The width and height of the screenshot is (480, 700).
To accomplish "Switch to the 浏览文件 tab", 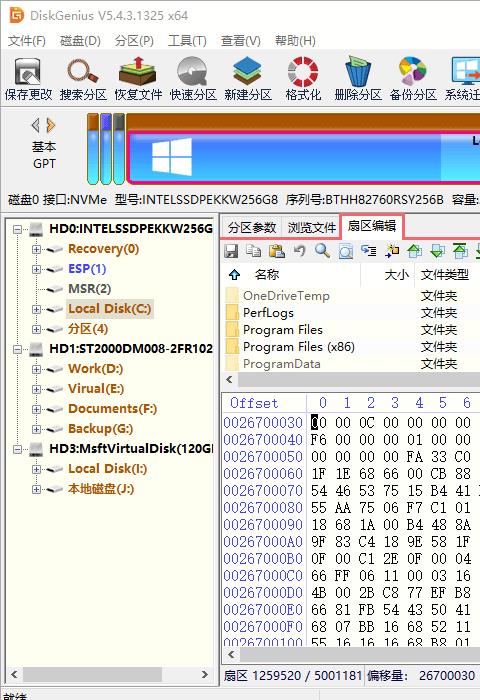I will [311, 227].
